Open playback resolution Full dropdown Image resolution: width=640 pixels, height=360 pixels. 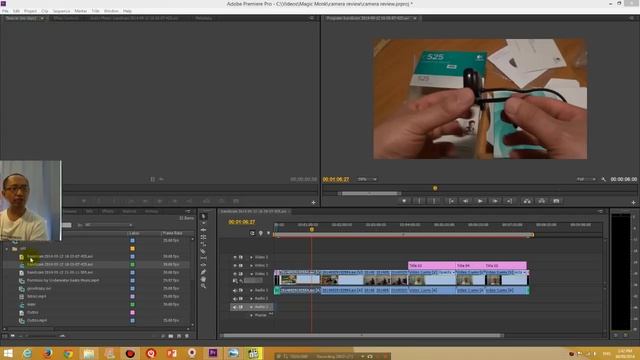click(586, 179)
